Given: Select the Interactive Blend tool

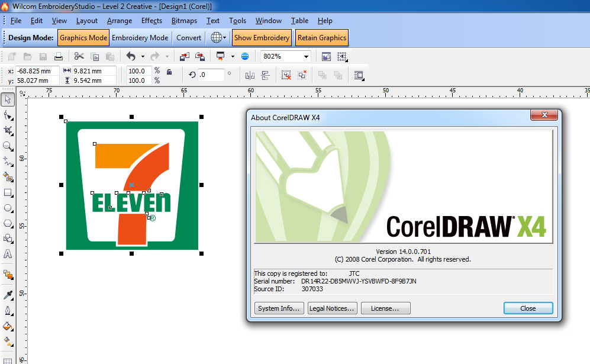Looking at the screenshot, I should [x=8, y=275].
